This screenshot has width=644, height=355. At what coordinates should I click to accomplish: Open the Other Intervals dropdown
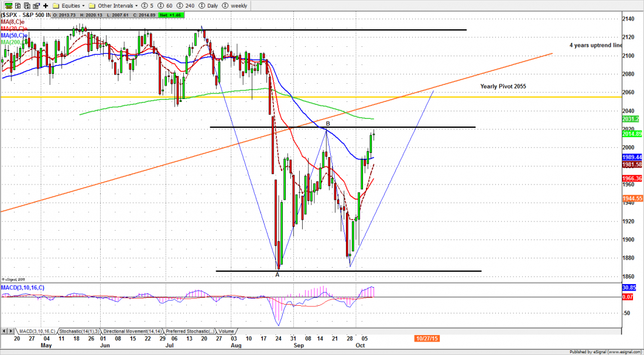pyautogui.click(x=118, y=5)
